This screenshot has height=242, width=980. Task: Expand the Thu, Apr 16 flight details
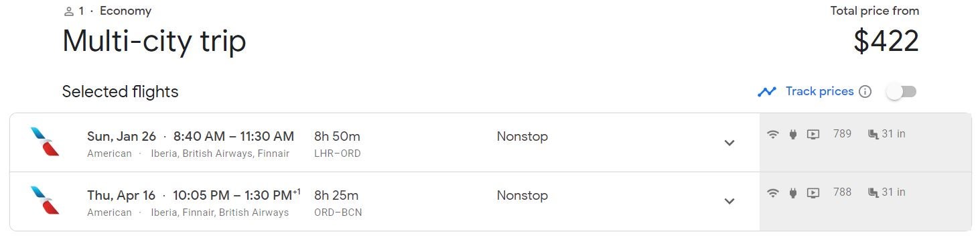(x=729, y=201)
